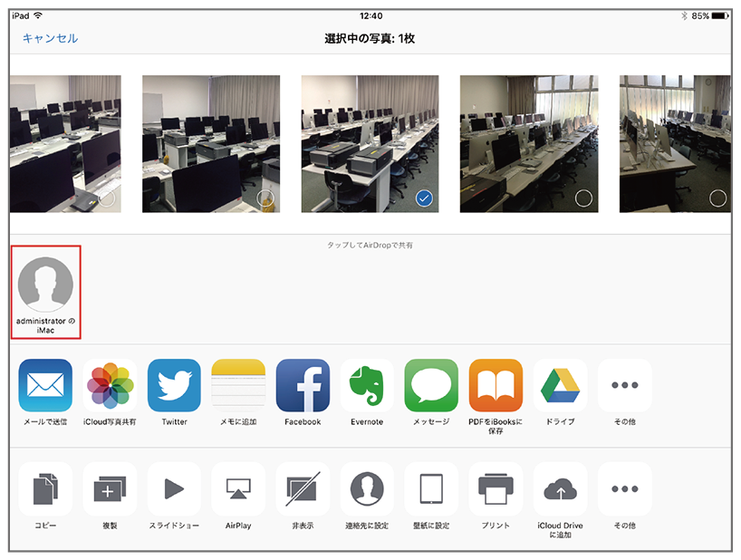Start the slideshow action

pyautogui.click(x=174, y=489)
